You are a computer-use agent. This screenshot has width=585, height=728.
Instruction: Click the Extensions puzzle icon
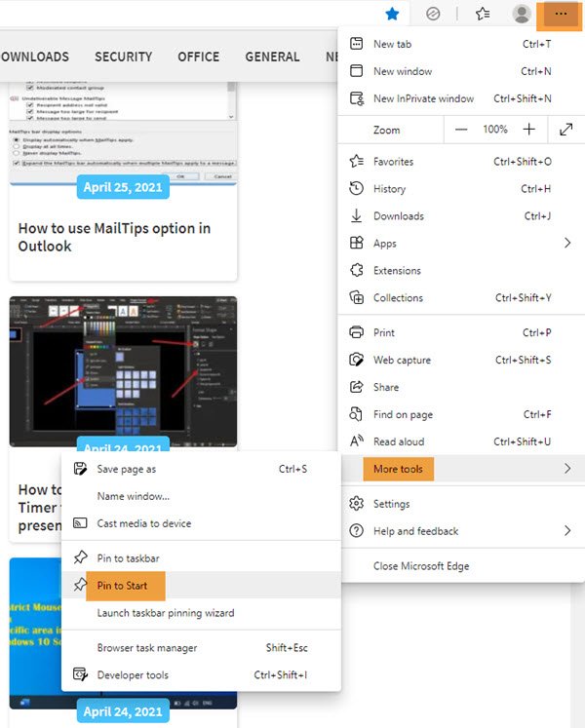tap(357, 270)
